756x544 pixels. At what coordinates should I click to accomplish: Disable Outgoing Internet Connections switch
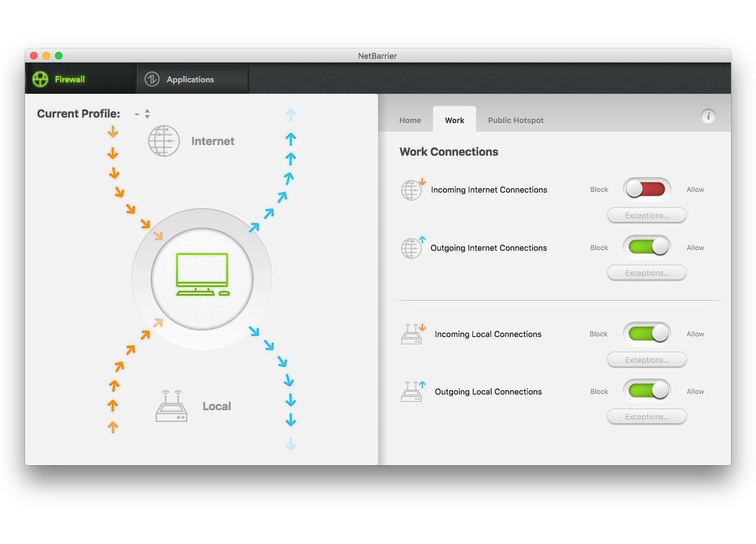[647, 248]
